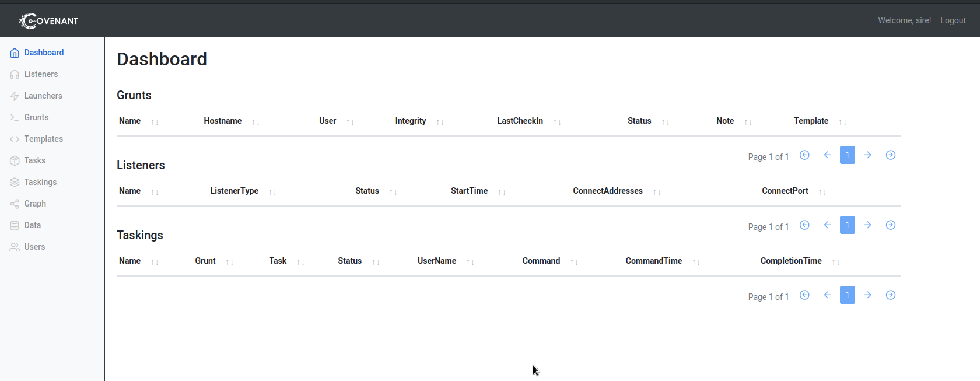Click the Covenant logo in header
The height and width of the screenshot is (381, 980).
(48, 20)
